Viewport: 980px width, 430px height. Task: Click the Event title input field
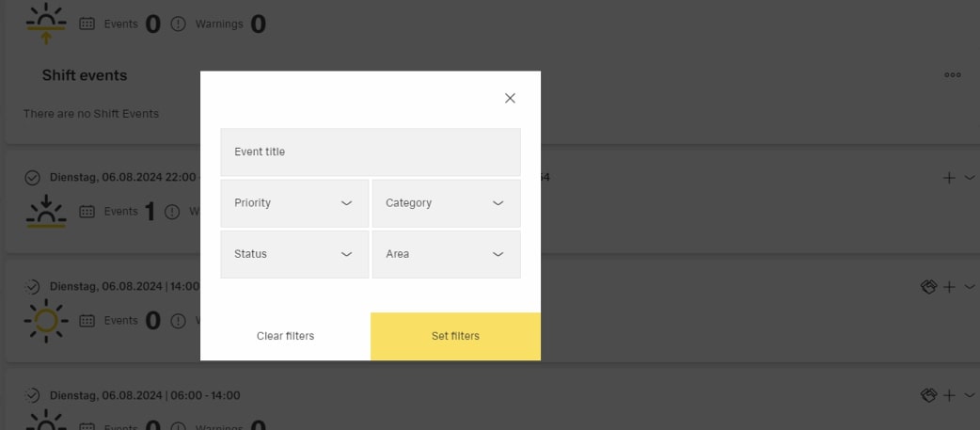click(x=370, y=151)
